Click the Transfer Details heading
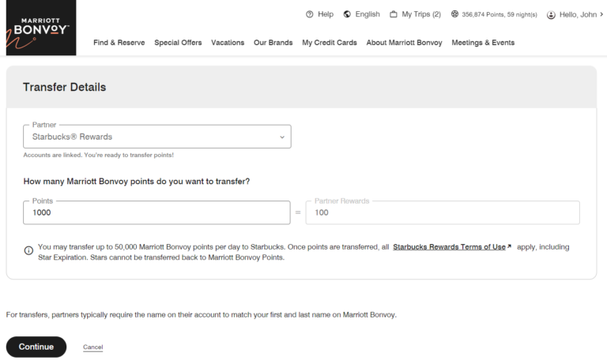 64,87
